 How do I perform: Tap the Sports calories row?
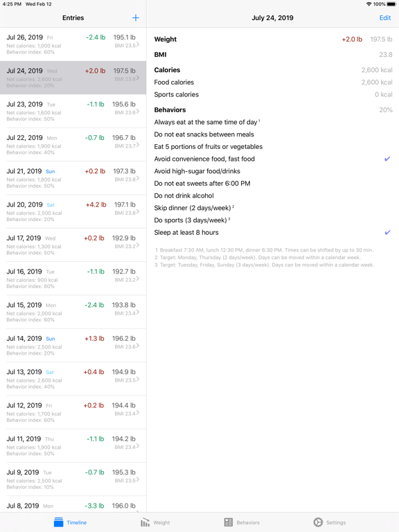point(273,95)
